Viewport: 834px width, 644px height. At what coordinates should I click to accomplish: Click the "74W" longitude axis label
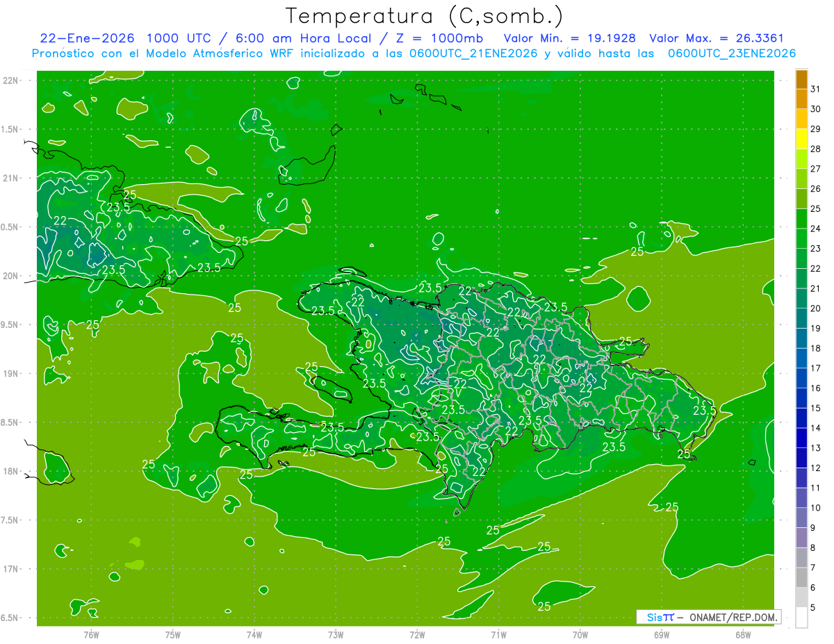pyautogui.click(x=254, y=634)
